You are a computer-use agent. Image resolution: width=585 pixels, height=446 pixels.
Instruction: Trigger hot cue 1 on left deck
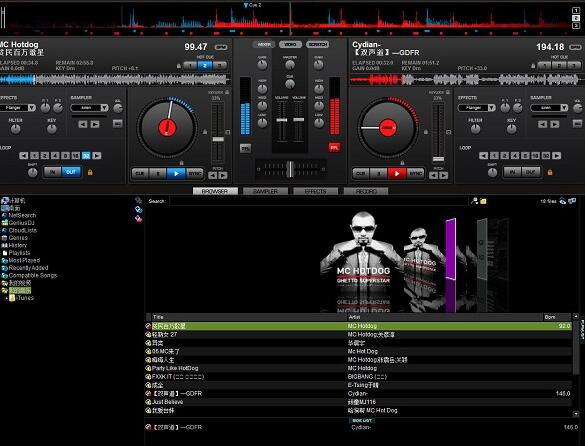tap(190, 66)
